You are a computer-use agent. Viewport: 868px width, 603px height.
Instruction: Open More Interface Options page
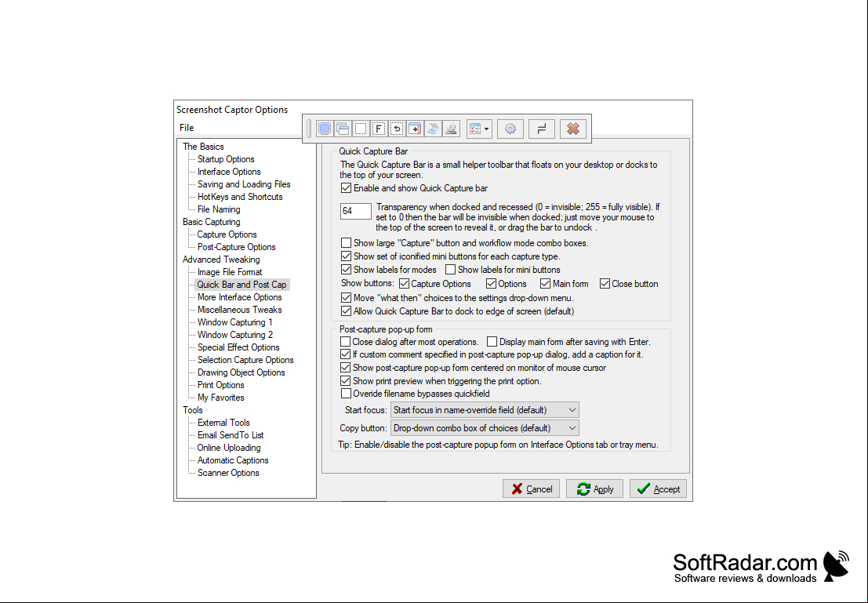(x=239, y=297)
